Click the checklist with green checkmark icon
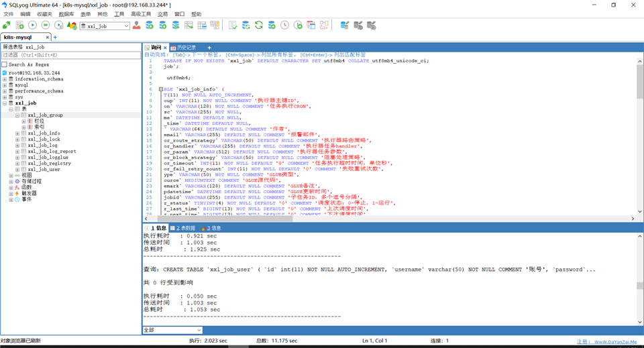 233,25
